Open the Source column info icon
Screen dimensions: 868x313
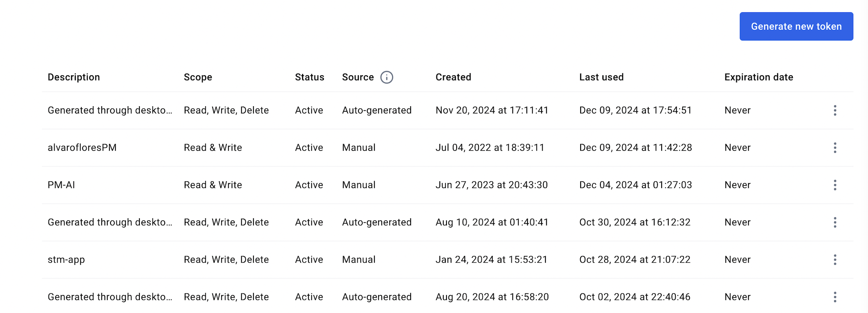(x=387, y=77)
